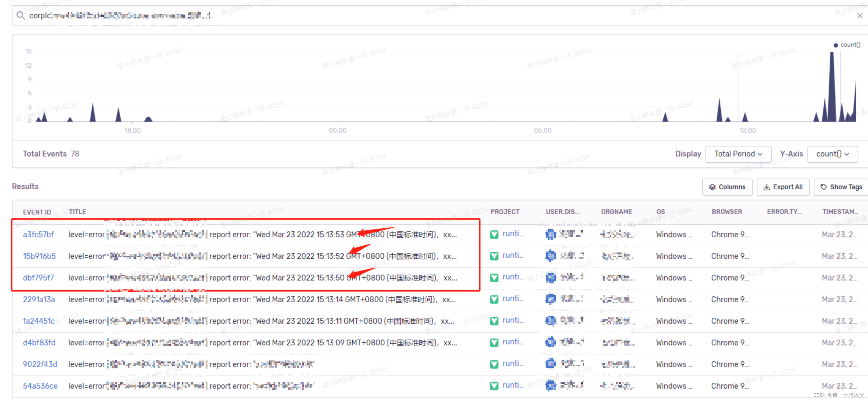Clear the search query with X
This screenshot has height=400, width=868.
pyautogui.click(x=860, y=16)
